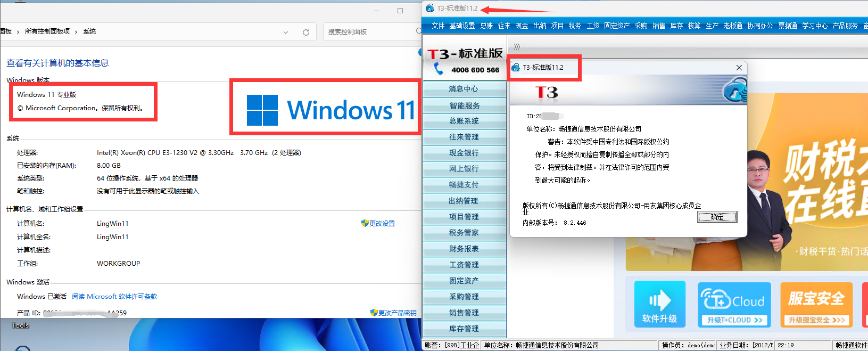Select 往来管理 in the sidebar

[464, 137]
